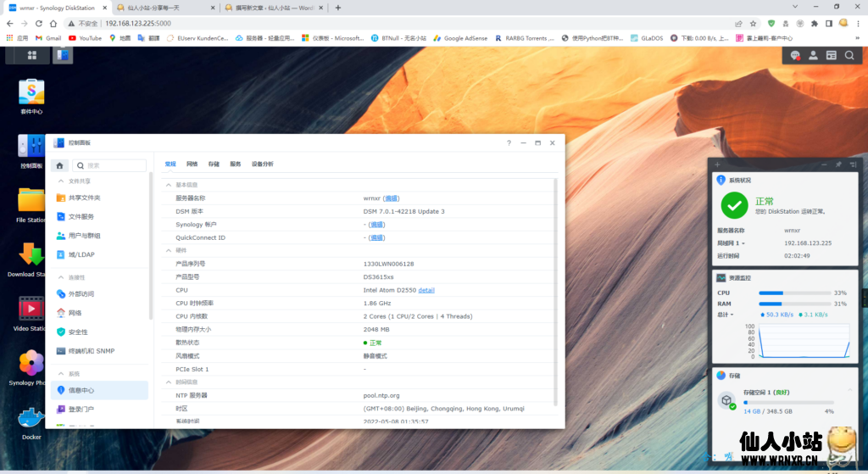
Task: Collapse the 基本信息 section
Action: (169, 184)
